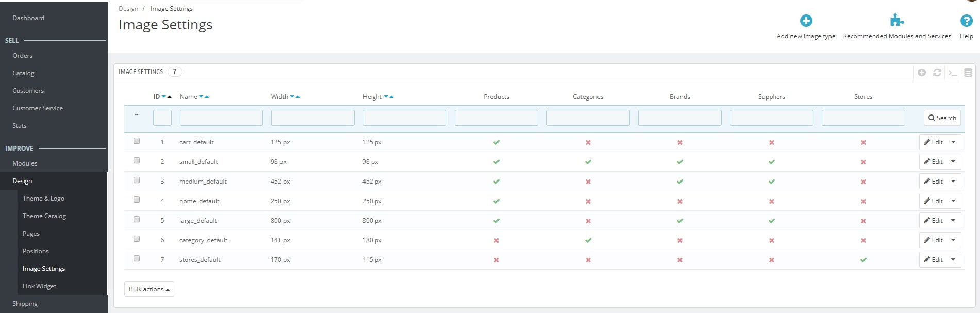
Task: Click Brands checkmark for medium_default
Action: pos(680,182)
